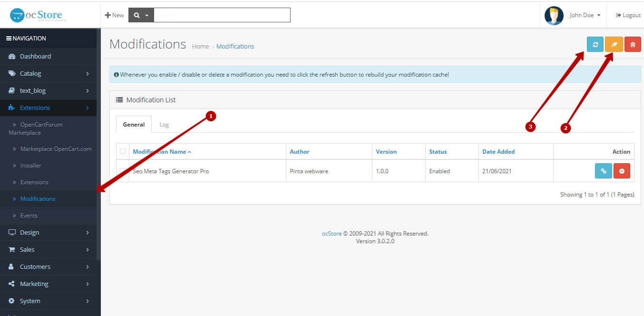Open the search filter dropdown
Screen dimensions: 644x316
pyautogui.click(x=141, y=15)
